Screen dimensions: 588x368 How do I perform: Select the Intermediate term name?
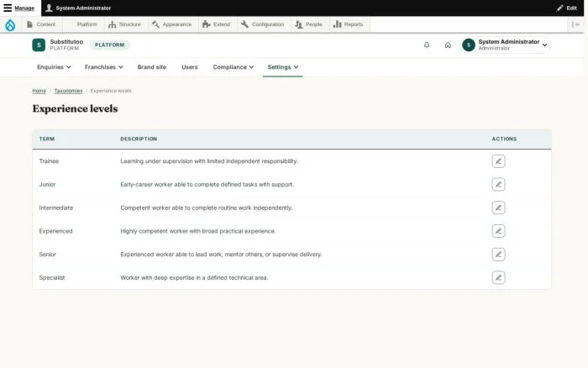pos(56,208)
